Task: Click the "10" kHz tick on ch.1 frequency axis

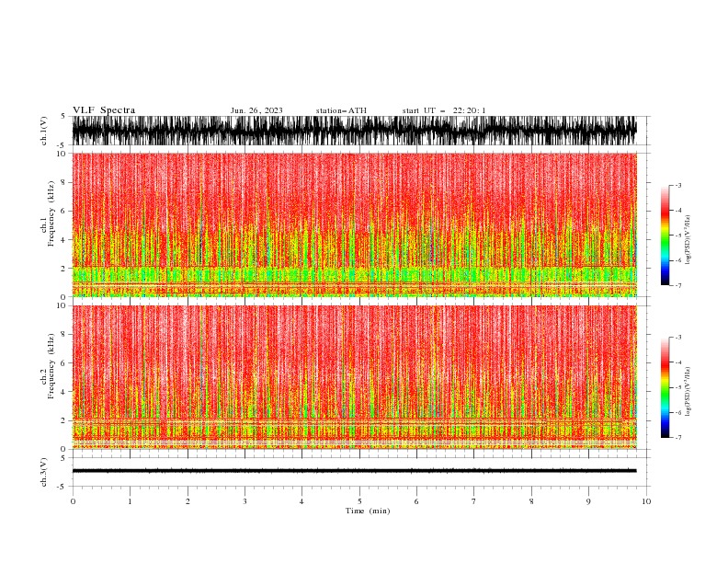Action: (62, 154)
